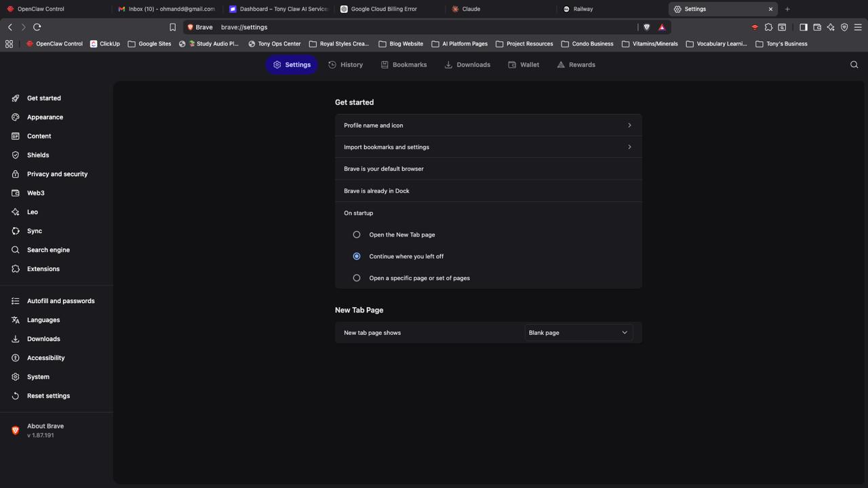Open the Leo AI sparkle toolbar icon
Viewport: 868px width, 488px height.
pos(831,27)
